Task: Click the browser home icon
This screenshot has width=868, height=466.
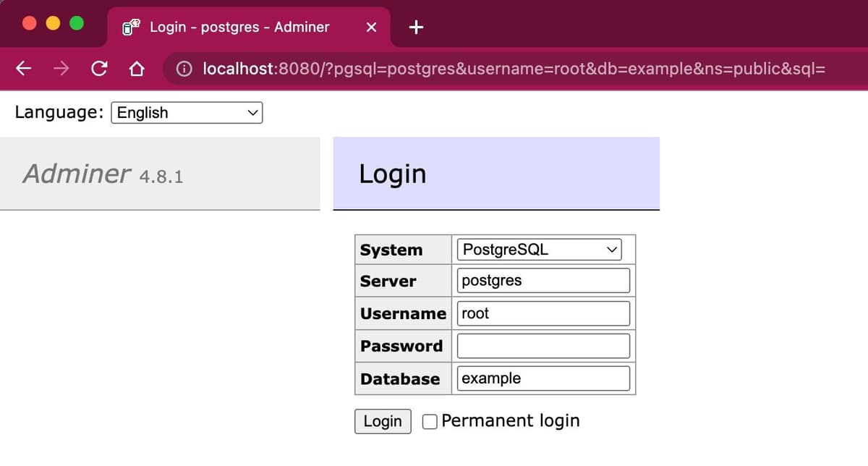Action: (136, 69)
